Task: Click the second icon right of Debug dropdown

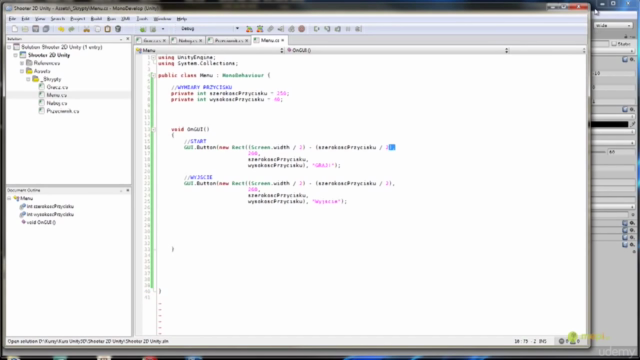Action: (260, 29)
